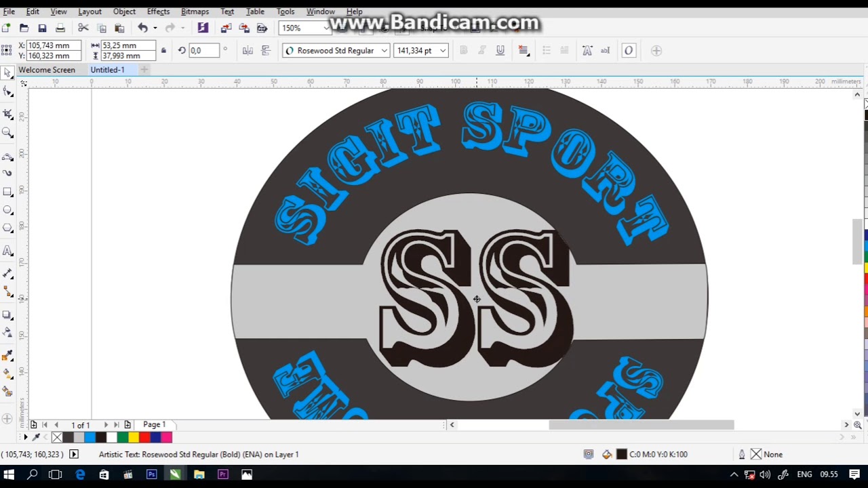Expand the status bar info arrow

coord(74,454)
